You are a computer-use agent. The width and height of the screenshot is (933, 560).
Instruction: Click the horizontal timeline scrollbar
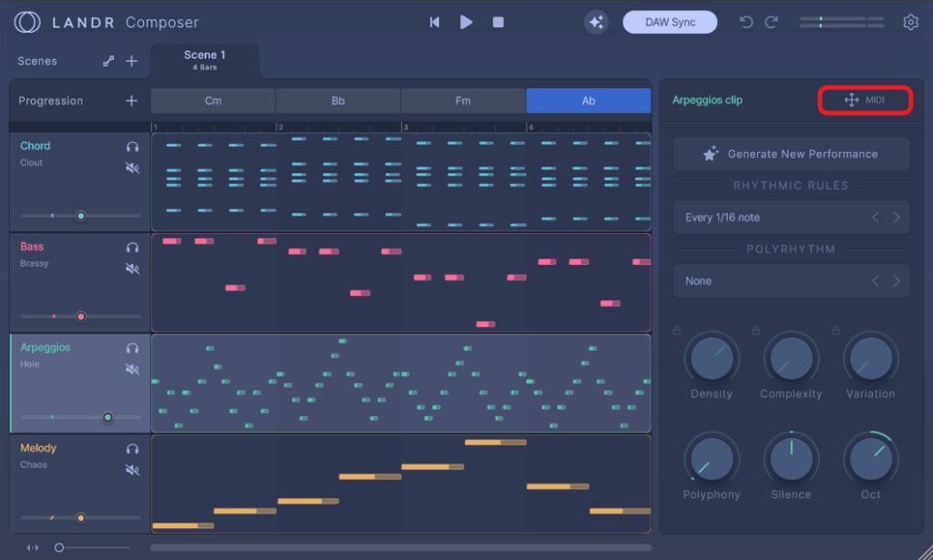401,547
